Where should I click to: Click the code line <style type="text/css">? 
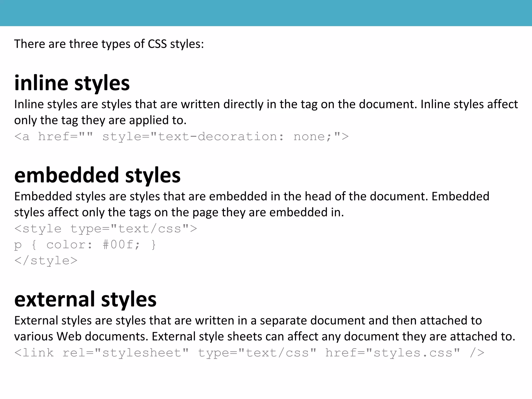click(x=106, y=229)
